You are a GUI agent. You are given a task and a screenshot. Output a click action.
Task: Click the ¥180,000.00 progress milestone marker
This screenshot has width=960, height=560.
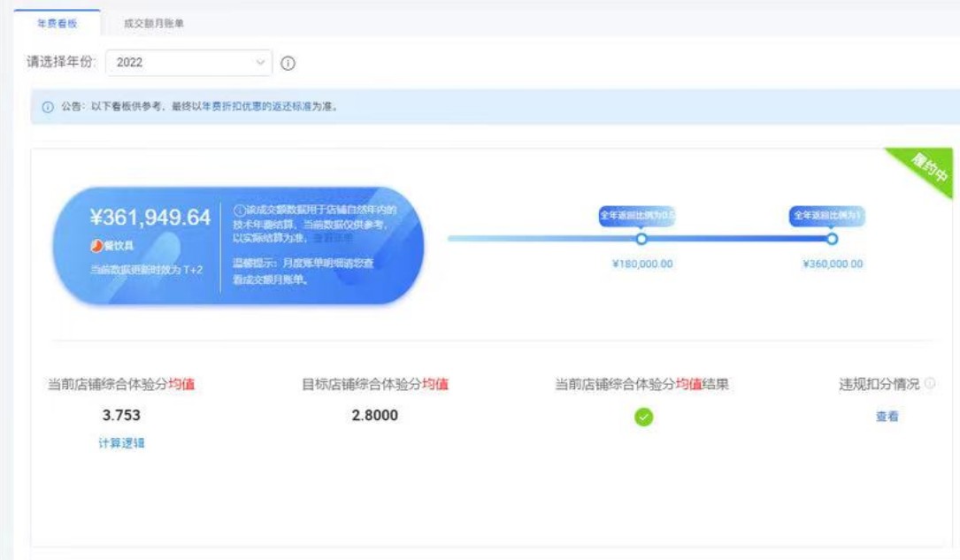(x=641, y=239)
